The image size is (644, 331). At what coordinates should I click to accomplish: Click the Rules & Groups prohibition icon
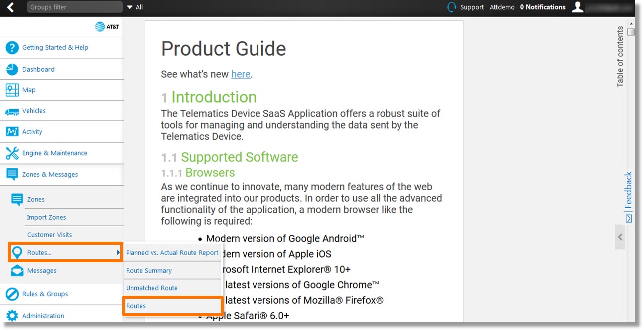[12, 294]
